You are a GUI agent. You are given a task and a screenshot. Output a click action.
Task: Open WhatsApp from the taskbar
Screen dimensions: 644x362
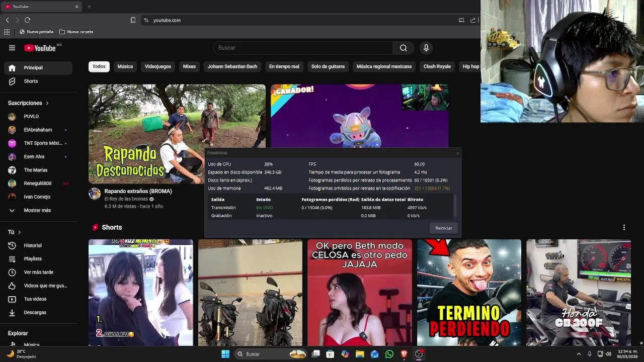pos(389,354)
